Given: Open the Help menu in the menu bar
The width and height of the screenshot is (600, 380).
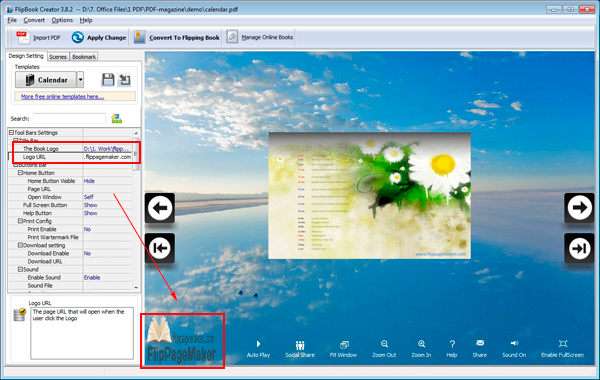Looking at the screenshot, I should point(86,20).
